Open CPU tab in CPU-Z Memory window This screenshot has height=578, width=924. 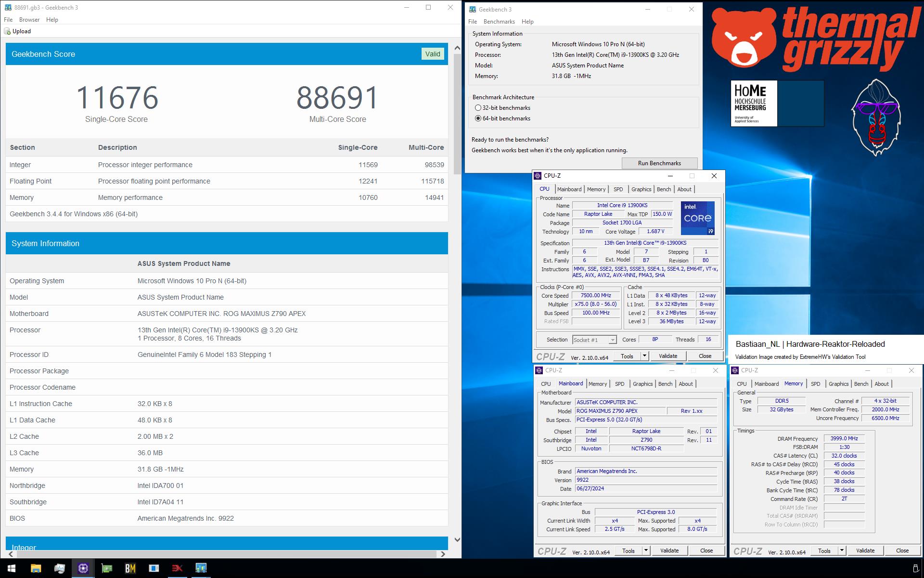click(742, 384)
